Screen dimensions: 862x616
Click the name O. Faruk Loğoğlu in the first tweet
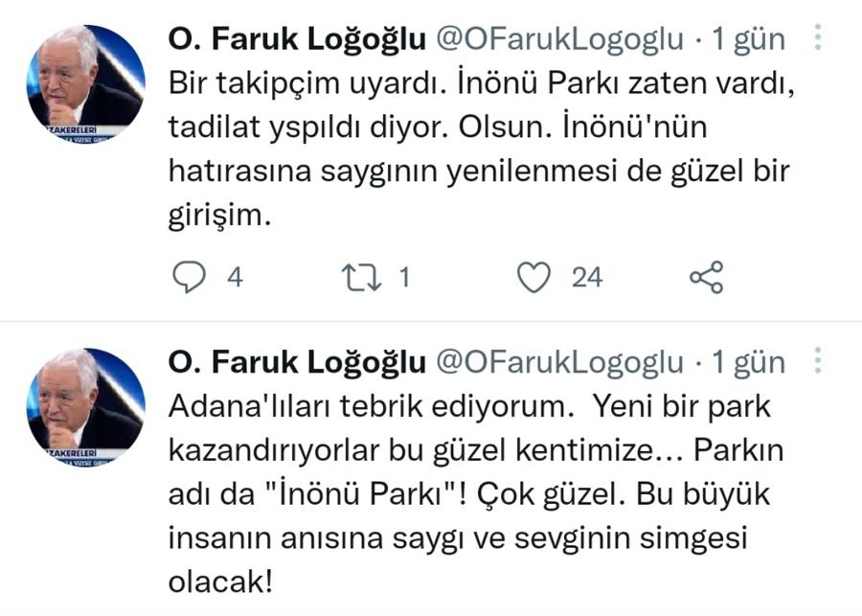tap(297, 39)
